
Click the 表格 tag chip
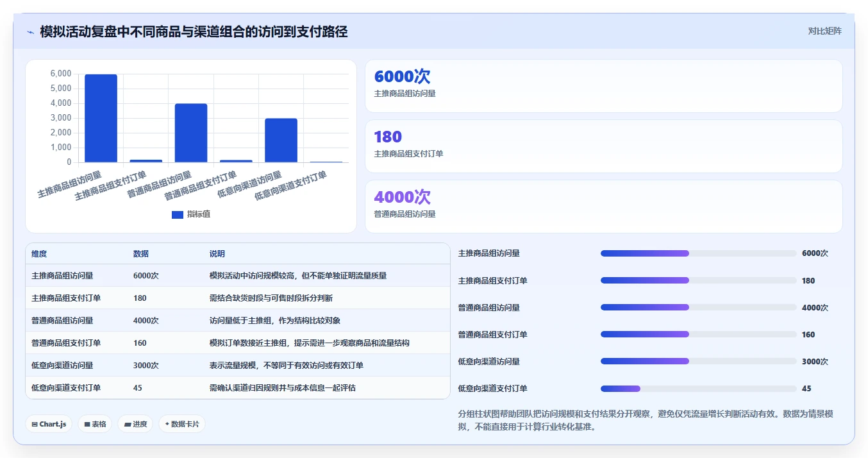click(95, 424)
